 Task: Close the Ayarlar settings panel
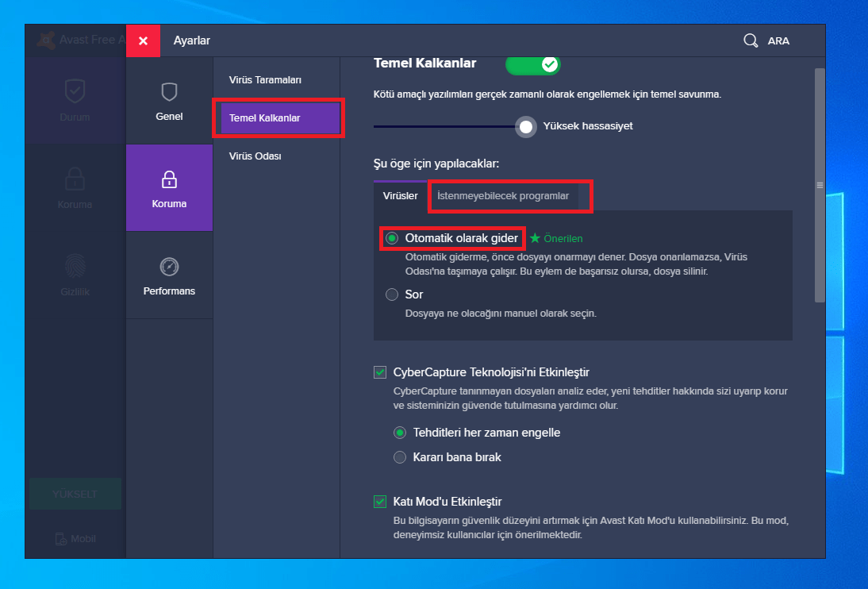pyautogui.click(x=143, y=40)
